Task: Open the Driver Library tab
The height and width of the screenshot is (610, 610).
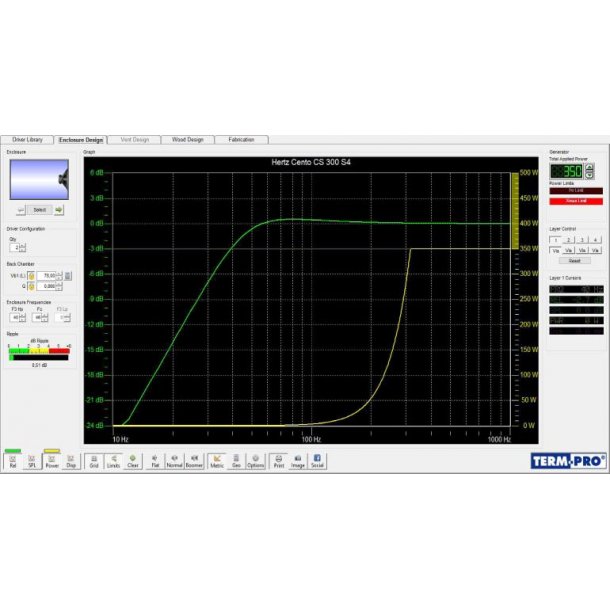Action: pos(27,140)
